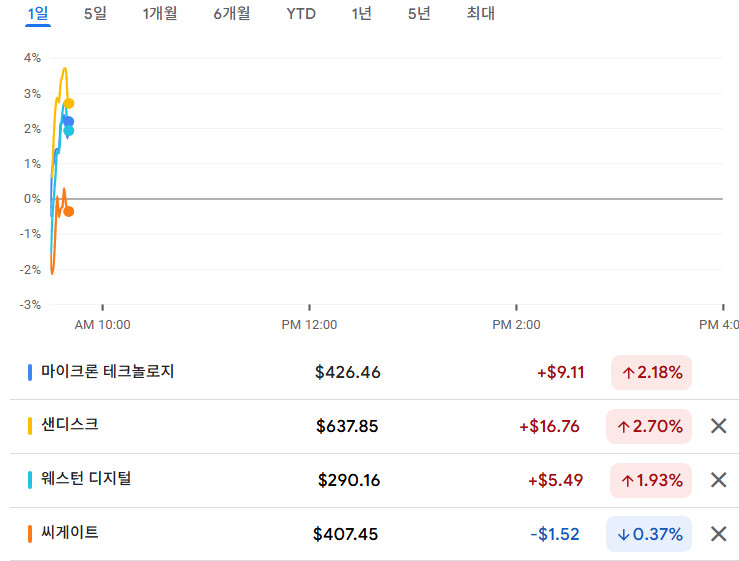Open 샌디스크 stock link
The width and height of the screenshot is (739, 561).
click(70, 425)
